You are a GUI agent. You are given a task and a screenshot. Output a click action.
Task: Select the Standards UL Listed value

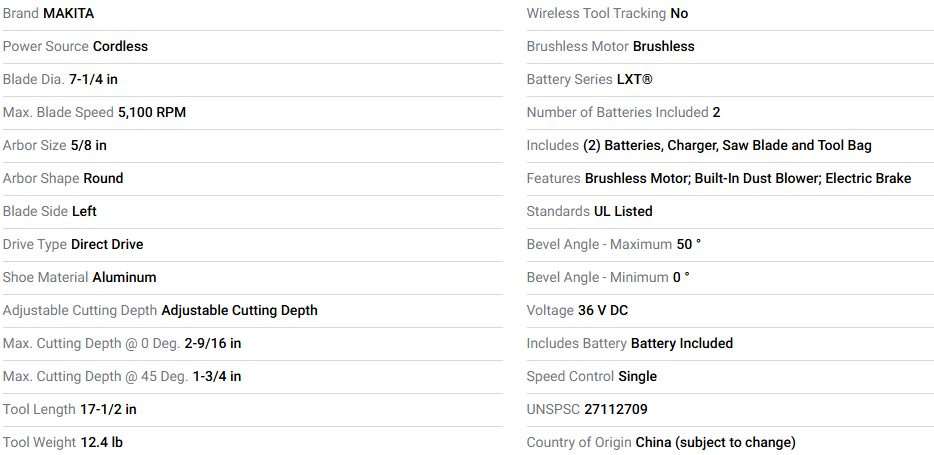tap(623, 211)
